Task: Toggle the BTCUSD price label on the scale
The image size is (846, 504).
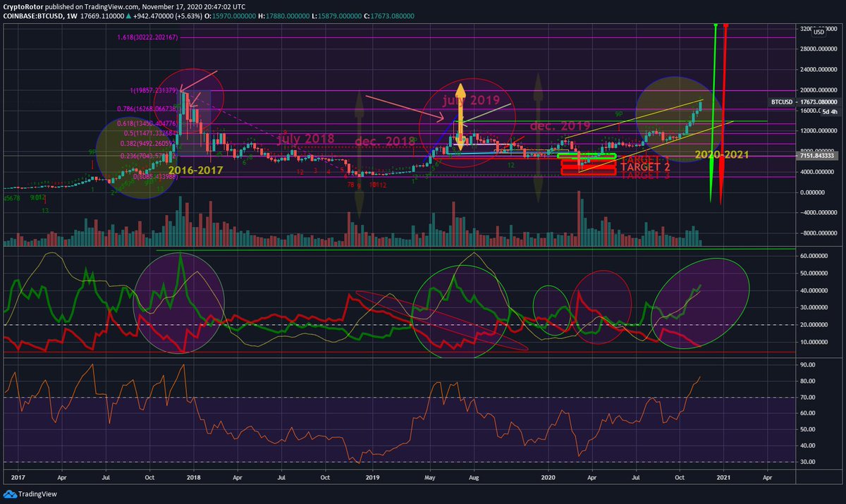Action: pos(782,102)
